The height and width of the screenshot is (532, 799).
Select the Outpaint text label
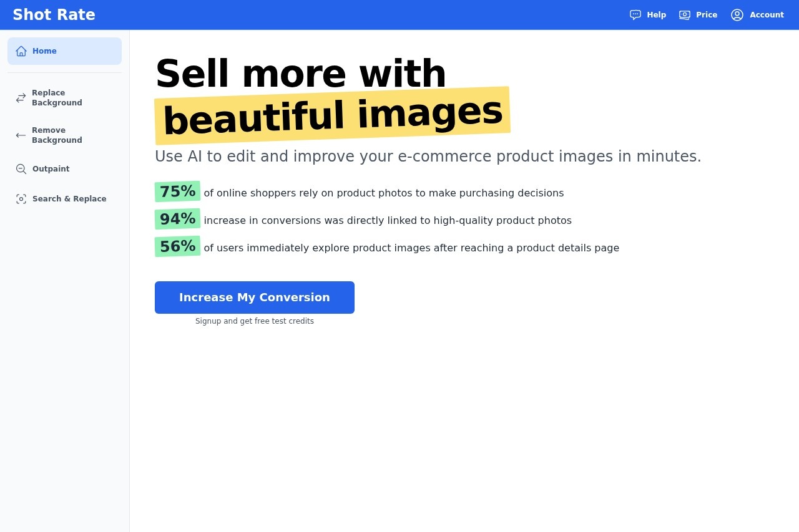pos(51,169)
